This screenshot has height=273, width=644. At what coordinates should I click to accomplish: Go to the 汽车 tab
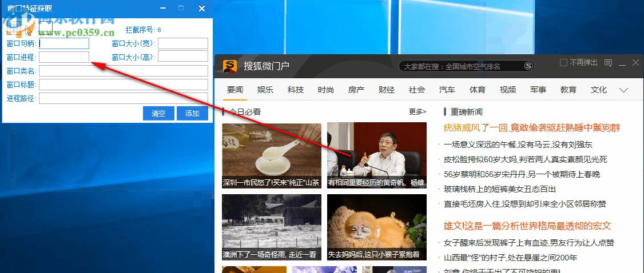[447, 90]
